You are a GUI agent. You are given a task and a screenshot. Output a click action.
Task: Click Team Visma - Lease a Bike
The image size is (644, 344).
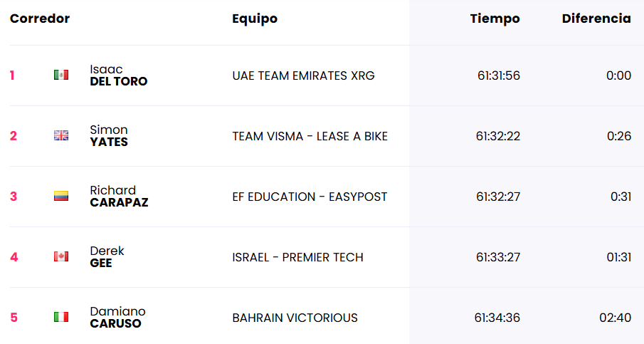click(x=310, y=136)
